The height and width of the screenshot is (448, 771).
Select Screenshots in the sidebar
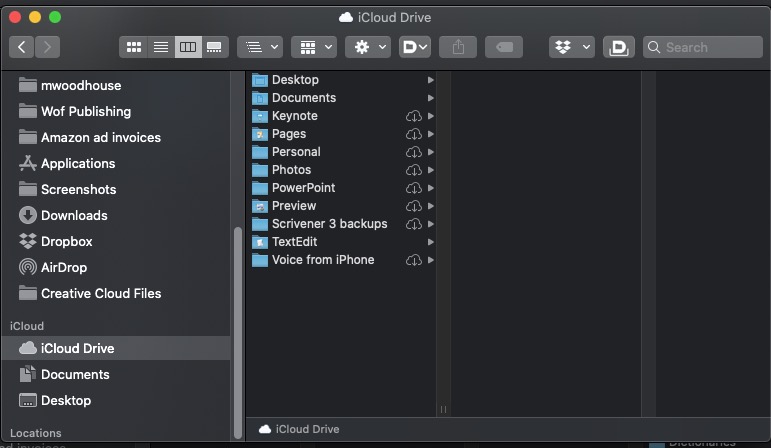click(116, 189)
